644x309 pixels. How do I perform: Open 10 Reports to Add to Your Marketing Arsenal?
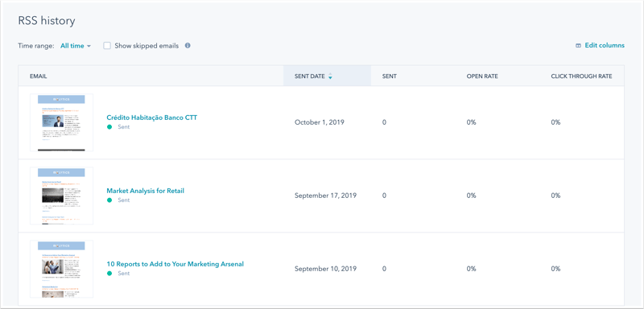point(175,264)
